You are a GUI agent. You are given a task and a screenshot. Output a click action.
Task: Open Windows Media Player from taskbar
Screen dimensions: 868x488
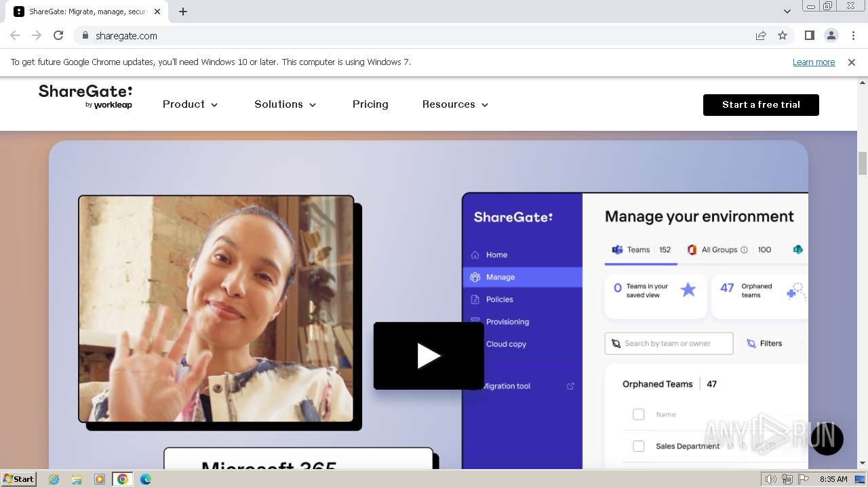(100, 479)
